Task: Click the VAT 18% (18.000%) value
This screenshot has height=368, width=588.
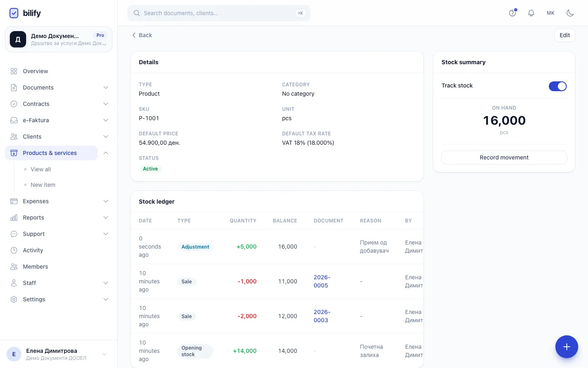Action: [308, 143]
